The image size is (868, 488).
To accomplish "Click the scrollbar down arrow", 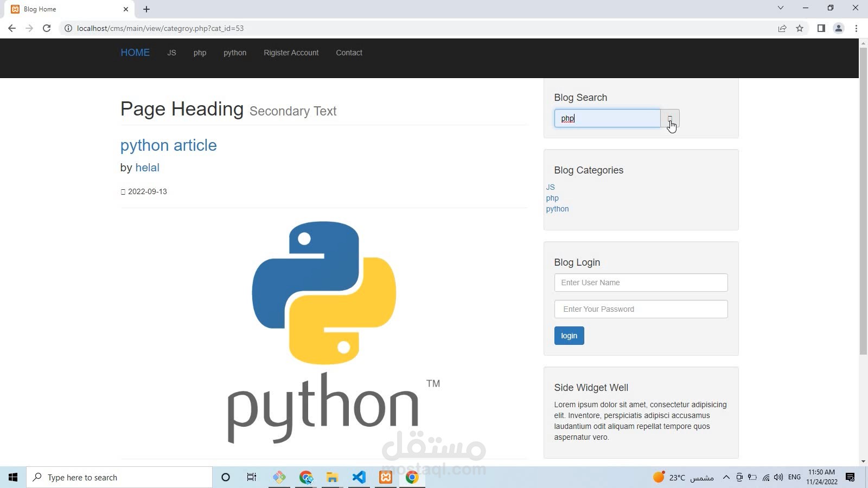I will [x=863, y=461].
